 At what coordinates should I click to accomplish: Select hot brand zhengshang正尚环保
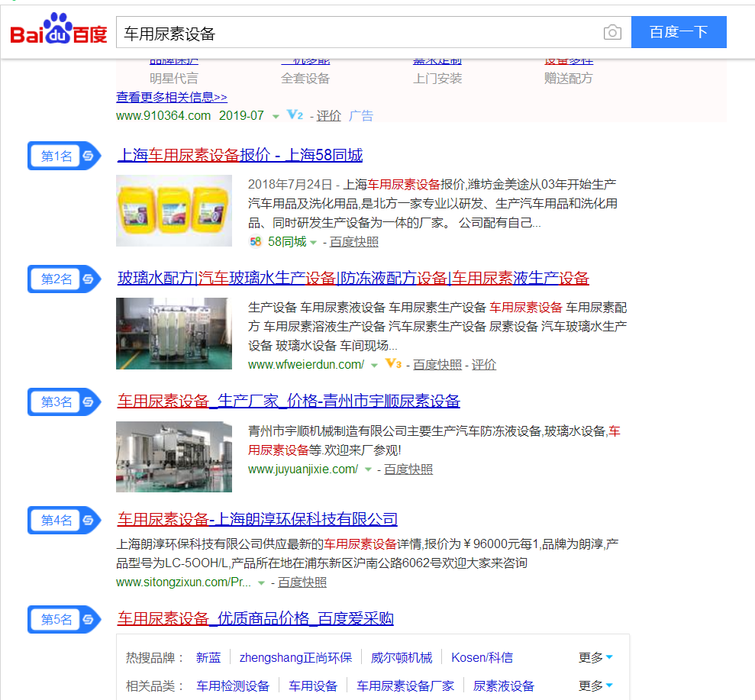[295, 658]
